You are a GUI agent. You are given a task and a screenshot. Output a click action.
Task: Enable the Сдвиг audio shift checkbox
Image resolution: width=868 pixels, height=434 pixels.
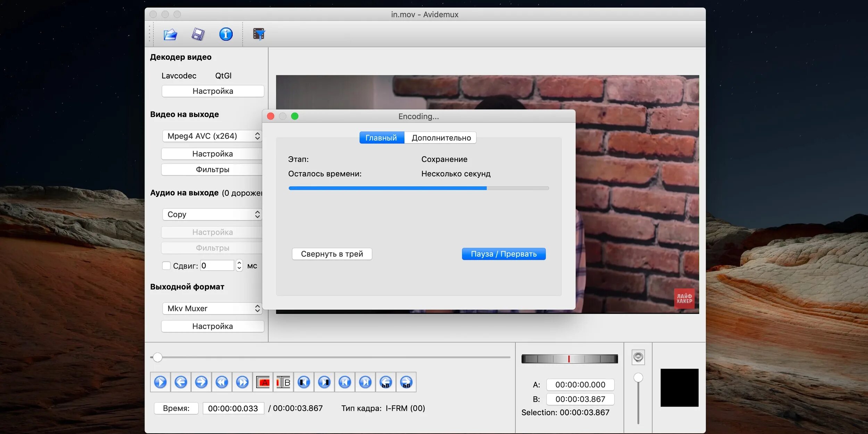pos(166,266)
